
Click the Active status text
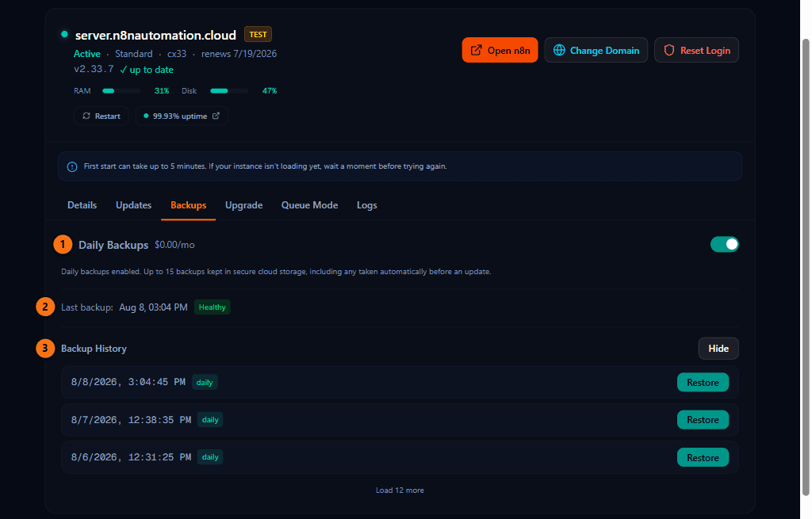87,54
